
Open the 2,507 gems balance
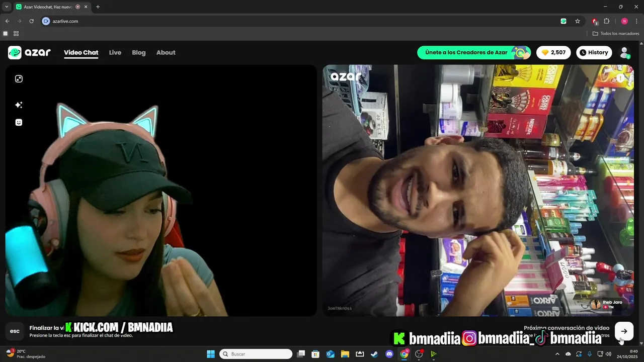(554, 52)
